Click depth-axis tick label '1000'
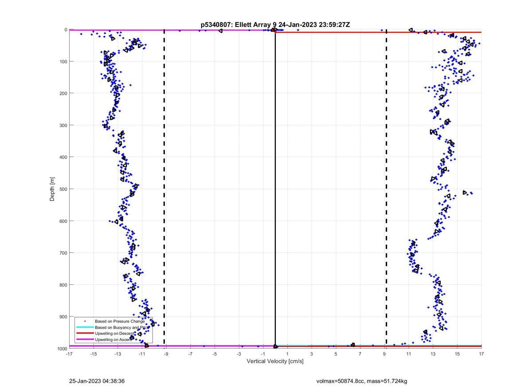 pyautogui.click(x=62, y=349)
